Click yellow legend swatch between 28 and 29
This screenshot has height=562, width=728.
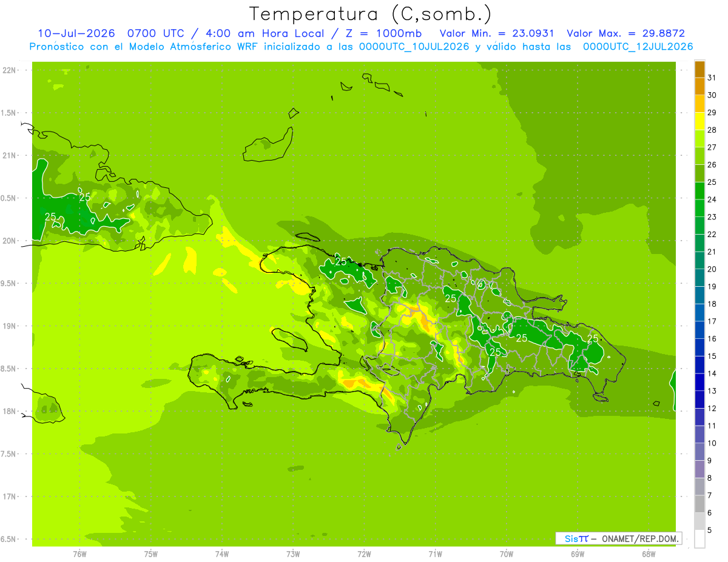point(699,121)
